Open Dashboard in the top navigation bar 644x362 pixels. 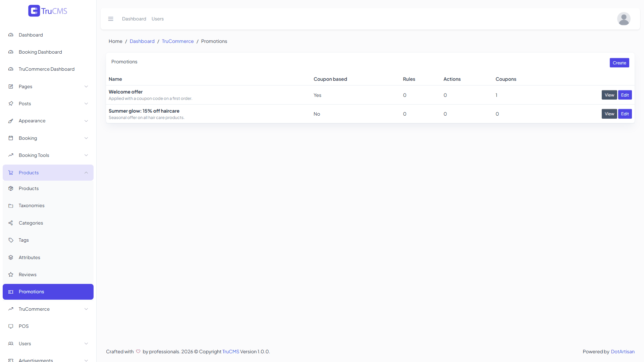[134, 19]
